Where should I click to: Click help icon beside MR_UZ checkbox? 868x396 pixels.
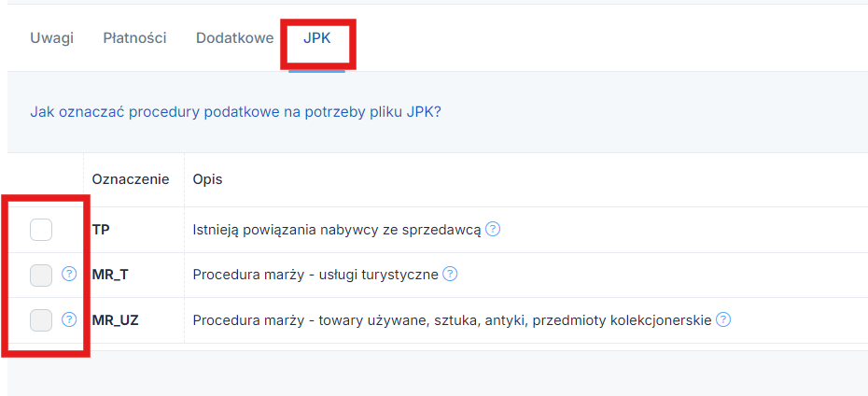pos(69,319)
